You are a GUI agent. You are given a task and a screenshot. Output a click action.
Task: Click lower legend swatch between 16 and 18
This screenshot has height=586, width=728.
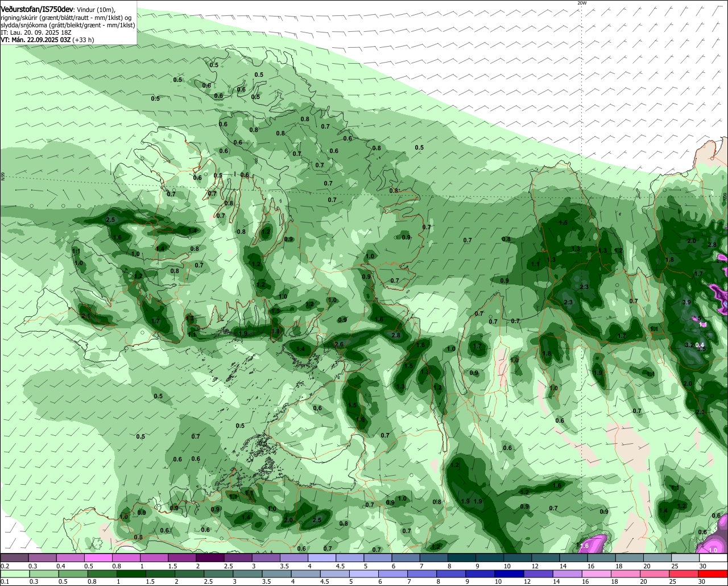click(597, 573)
